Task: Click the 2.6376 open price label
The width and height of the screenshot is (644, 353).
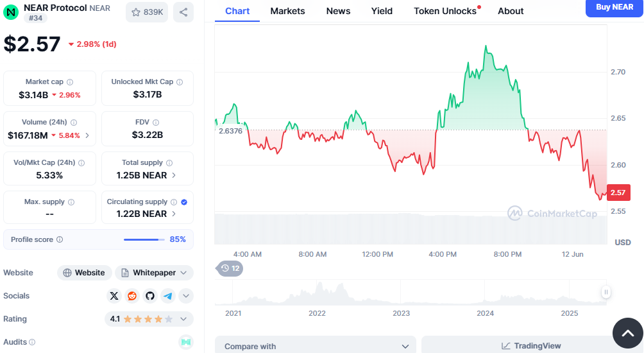Action: [230, 131]
